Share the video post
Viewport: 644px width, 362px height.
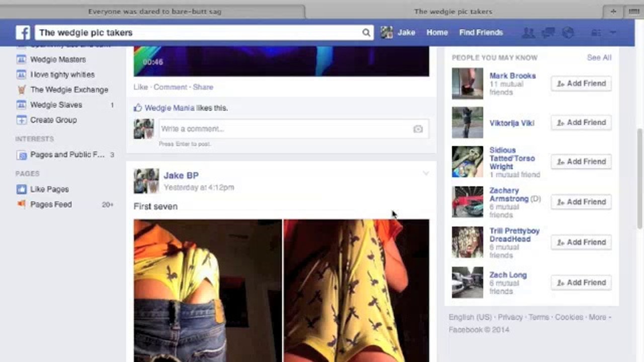[x=203, y=87]
